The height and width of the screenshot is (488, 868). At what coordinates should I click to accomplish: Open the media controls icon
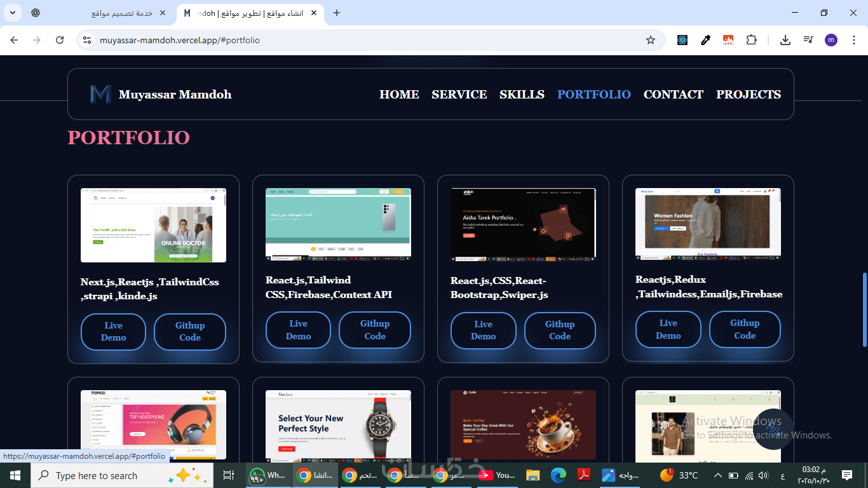[x=808, y=40]
